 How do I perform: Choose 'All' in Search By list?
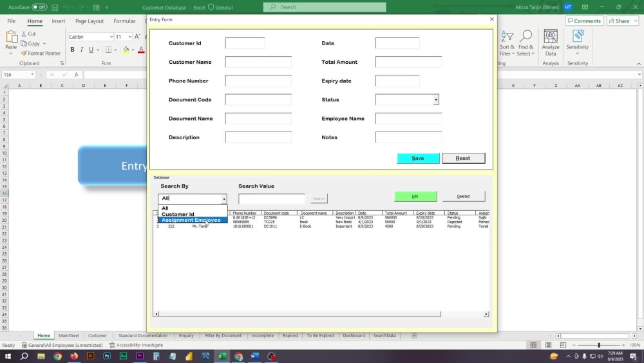[x=193, y=208]
